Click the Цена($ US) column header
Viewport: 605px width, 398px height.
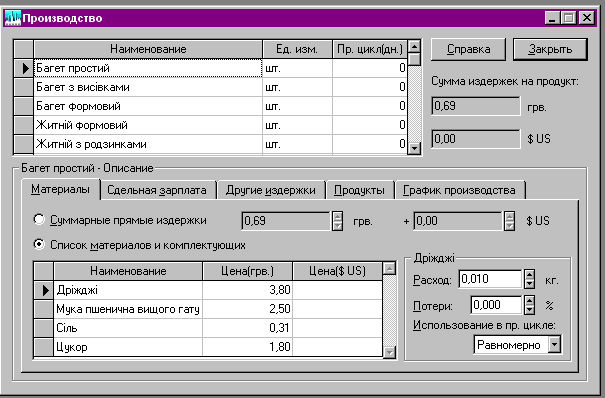click(x=338, y=271)
